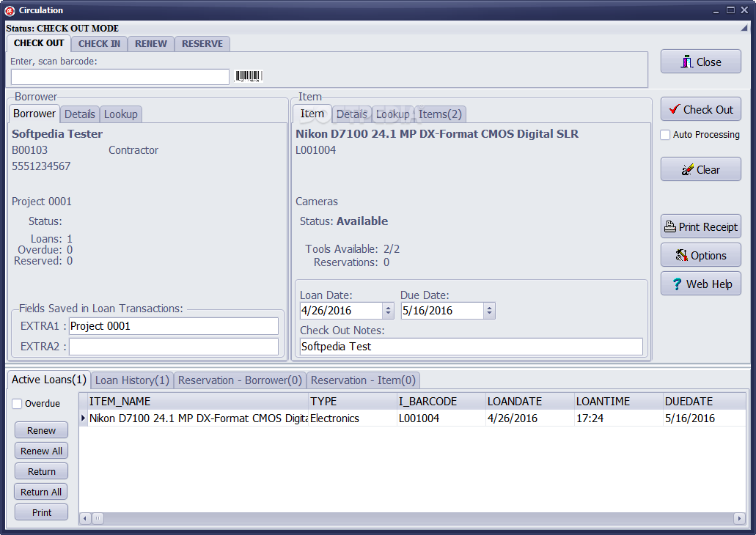Close the Circulation window with Close button
This screenshot has width=756, height=535.
(700, 62)
